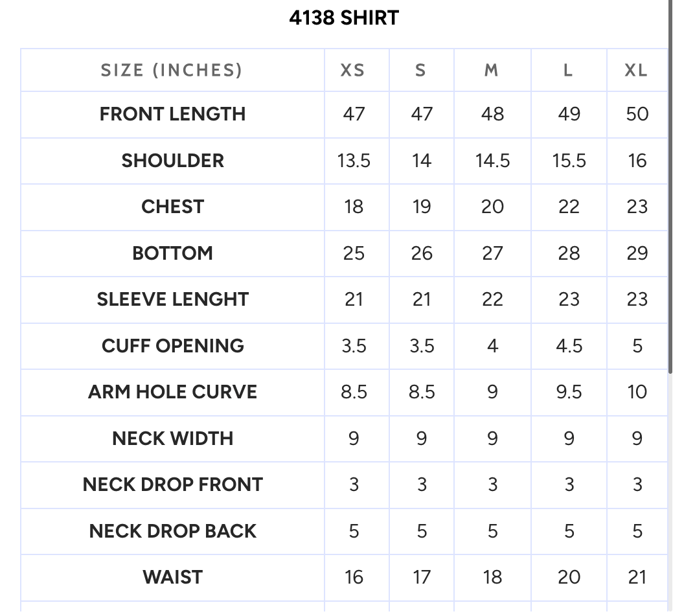Select the FRONT LENGTH row label
Viewport: 684px width, 616px height.
point(173,114)
